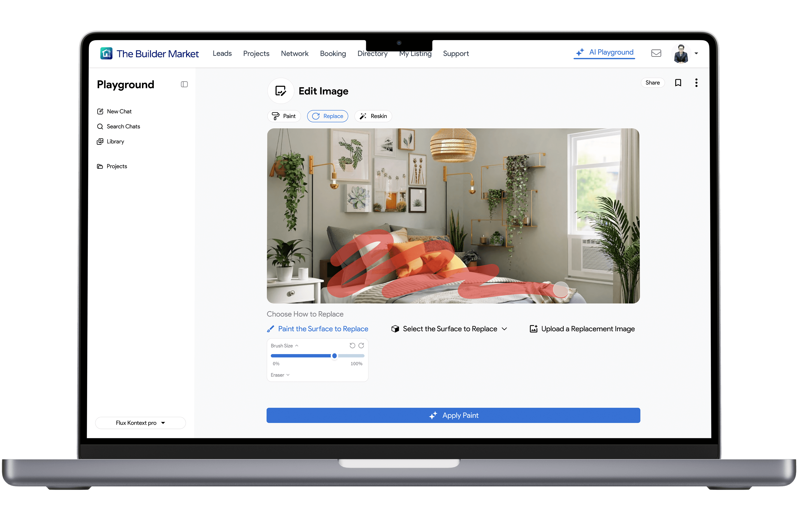Expand the Flux Kontext pro model dropdown
The image size is (798, 532).
pos(140,423)
